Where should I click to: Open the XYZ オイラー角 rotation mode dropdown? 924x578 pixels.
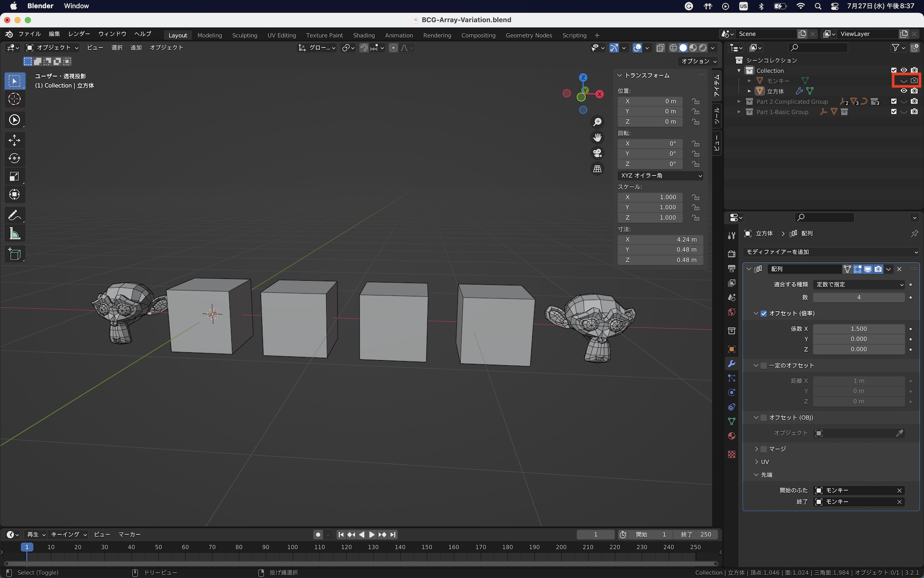click(x=660, y=176)
